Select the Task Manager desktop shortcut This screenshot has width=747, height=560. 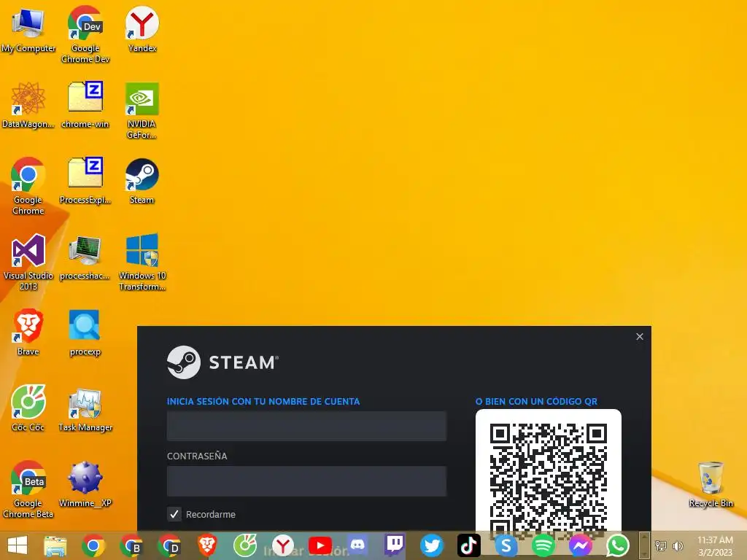85,411
